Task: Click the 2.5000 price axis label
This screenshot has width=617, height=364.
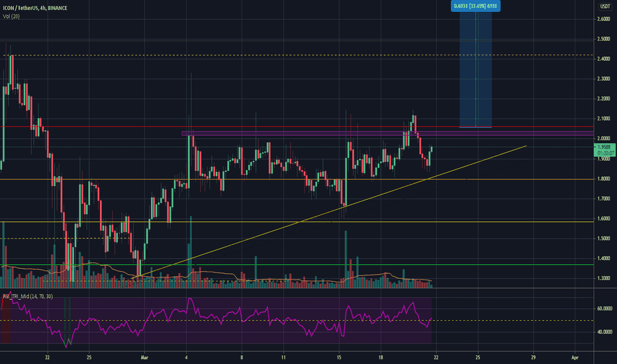Action: tap(603, 39)
